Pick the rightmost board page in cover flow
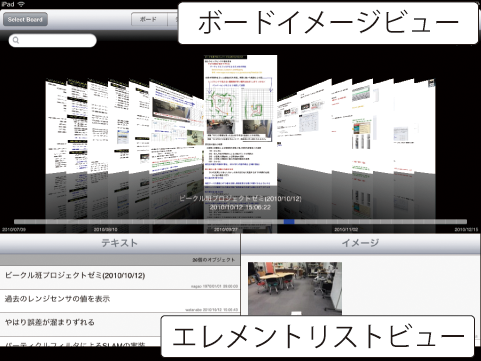This screenshot has height=361, width=481. [x=425, y=126]
